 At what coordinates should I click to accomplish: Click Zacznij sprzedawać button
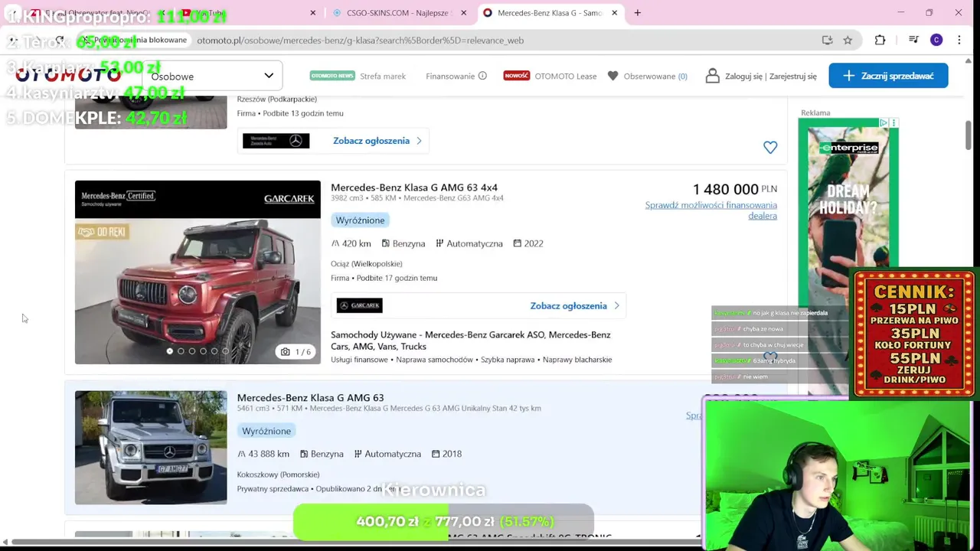(888, 76)
